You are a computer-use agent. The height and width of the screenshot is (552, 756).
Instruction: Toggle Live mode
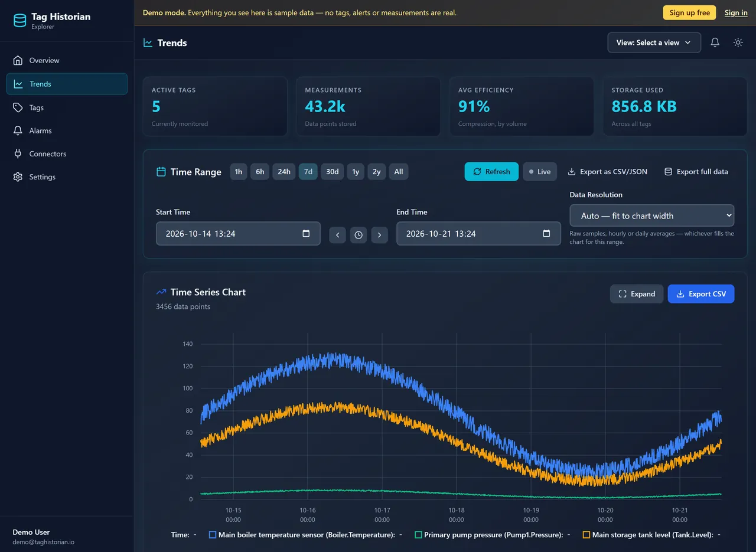(x=540, y=172)
